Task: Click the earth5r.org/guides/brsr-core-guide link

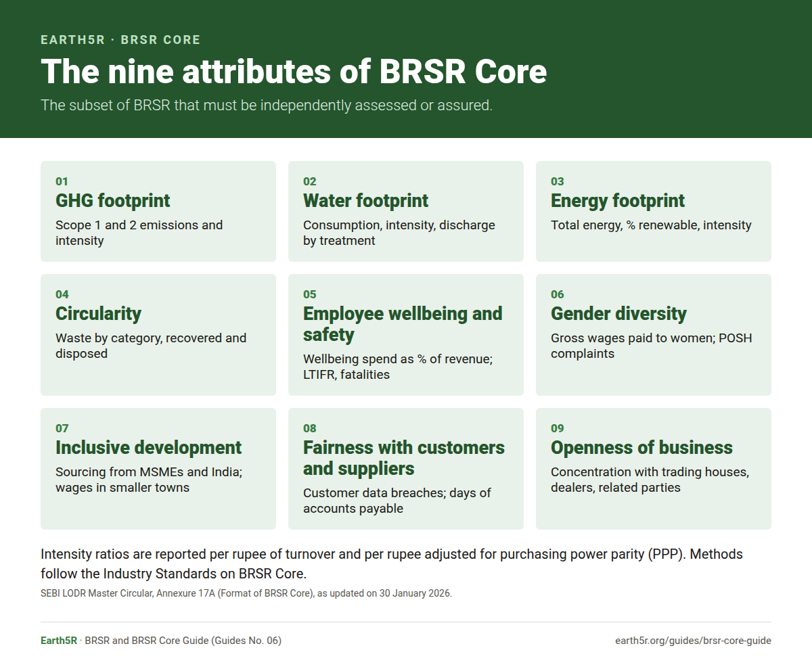Action: tap(693, 641)
